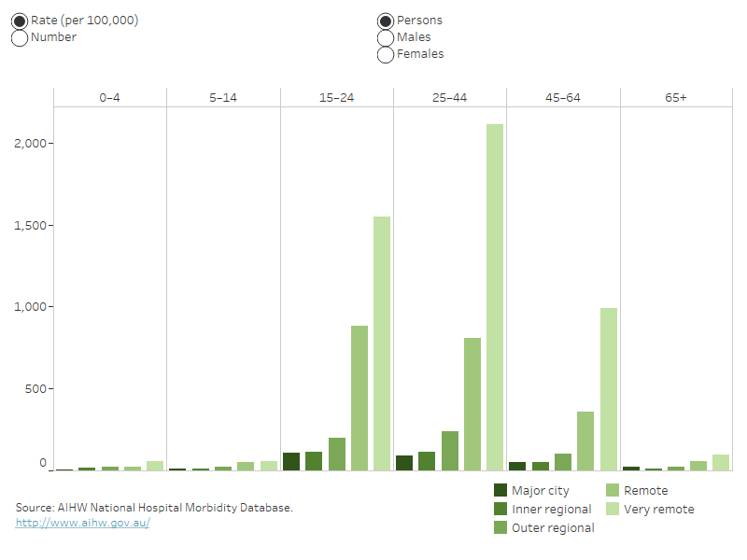The width and height of the screenshot is (747, 560).
Task: Click the Remote legend color swatch
Action: click(x=613, y=490)
